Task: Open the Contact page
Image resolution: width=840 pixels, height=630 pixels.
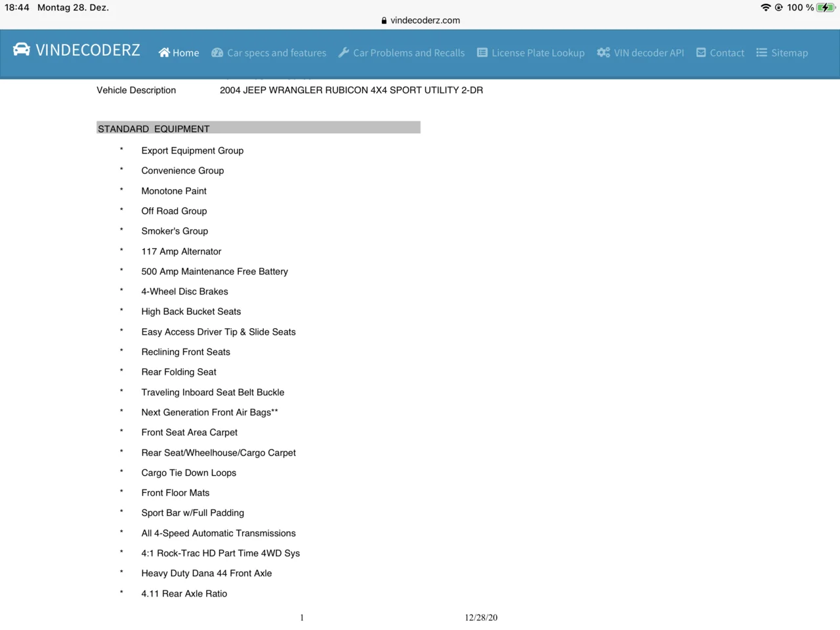Action: 721,52
